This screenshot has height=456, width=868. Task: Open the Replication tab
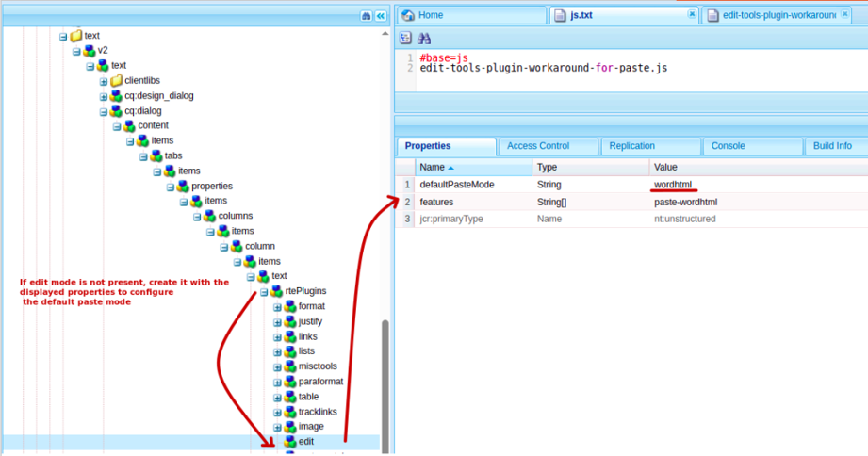click(x=631, y=146)
